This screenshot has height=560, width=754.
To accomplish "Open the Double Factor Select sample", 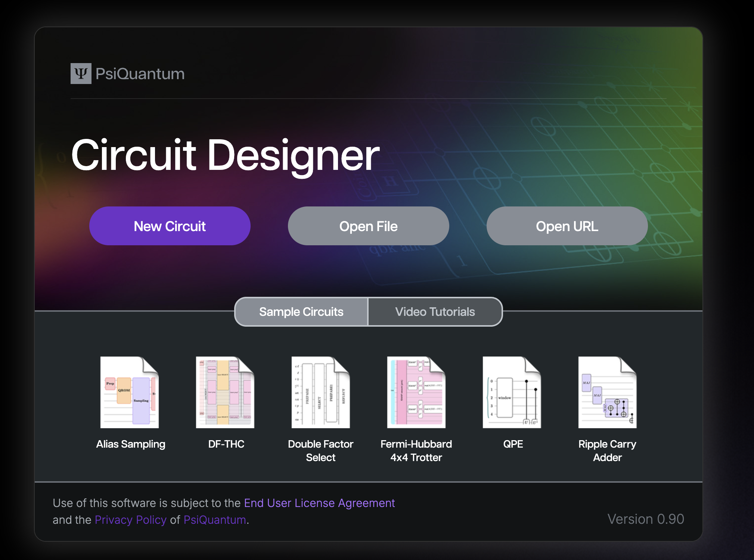I will [x=321, y=394].
